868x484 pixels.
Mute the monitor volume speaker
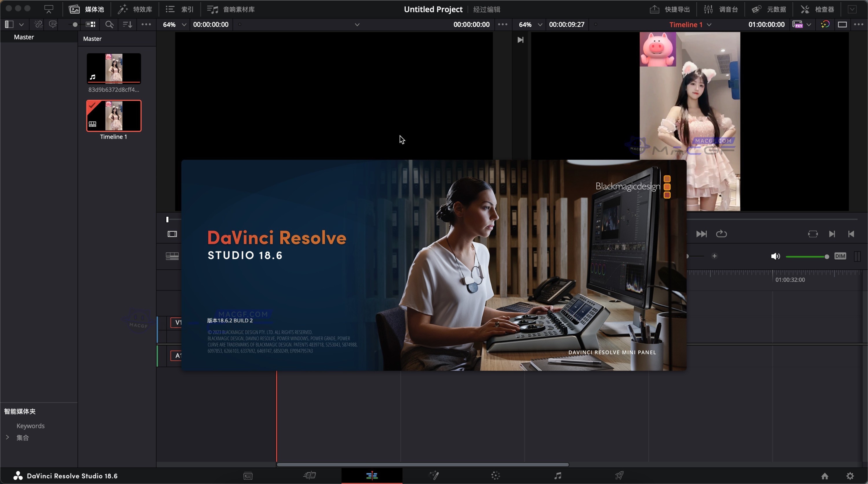click(x=775, y=256)
